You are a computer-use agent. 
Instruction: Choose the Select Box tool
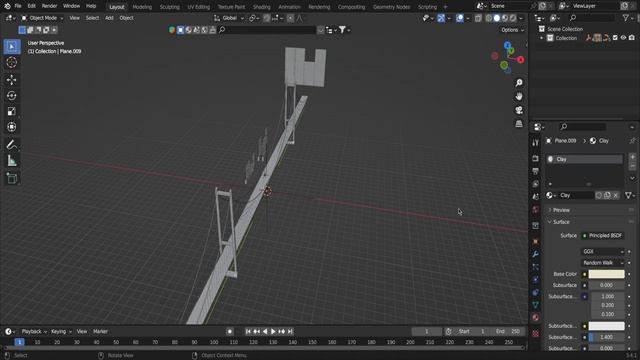pyautogui.click(x=11, y=47)
